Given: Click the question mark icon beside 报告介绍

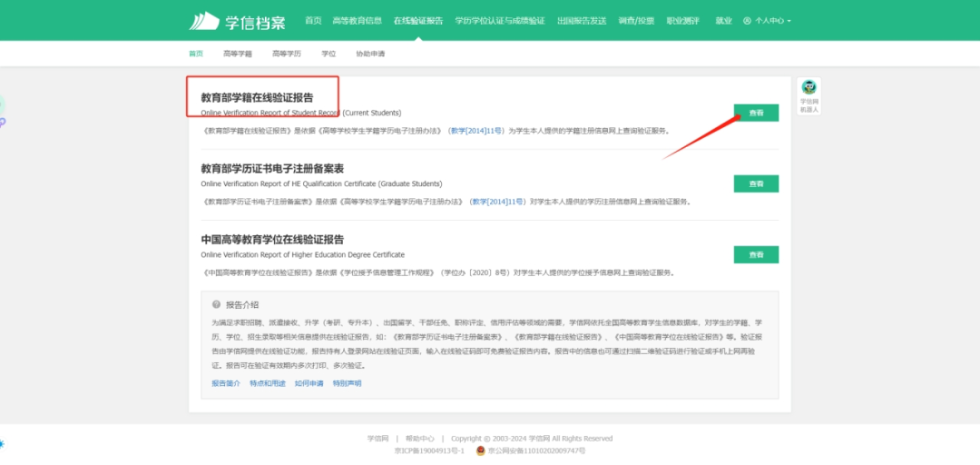Looking at the screenshot, I should tap(216, 305).
